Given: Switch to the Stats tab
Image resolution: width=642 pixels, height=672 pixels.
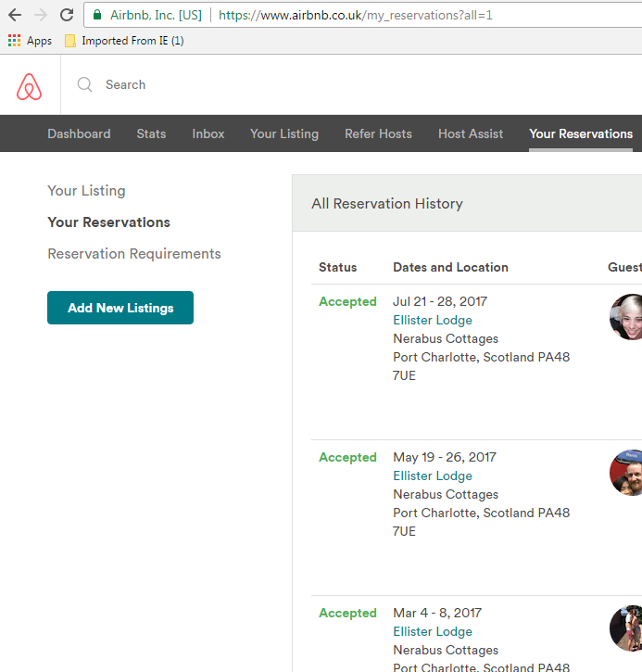Looking at the screenshot, I should click(151, 133).
